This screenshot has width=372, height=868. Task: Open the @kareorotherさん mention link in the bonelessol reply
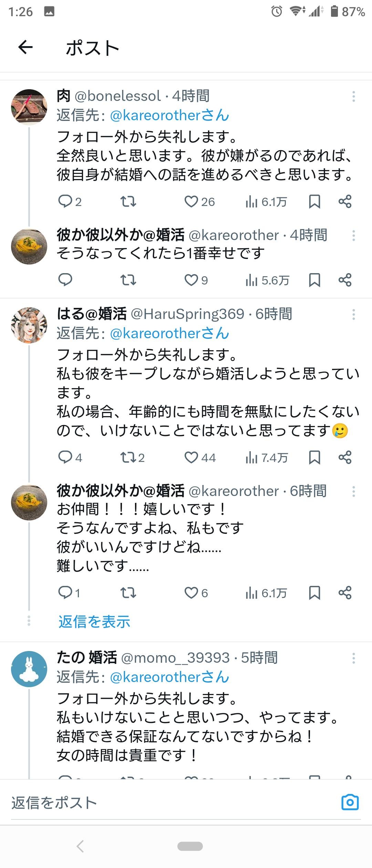pos(169,115)
